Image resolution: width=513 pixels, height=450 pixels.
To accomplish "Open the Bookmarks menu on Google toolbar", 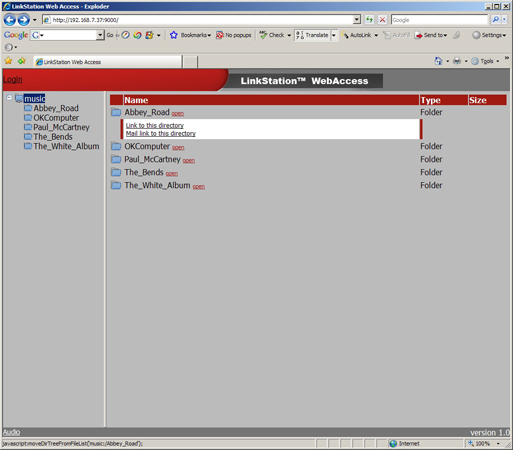I will click(x=195, y=35).
